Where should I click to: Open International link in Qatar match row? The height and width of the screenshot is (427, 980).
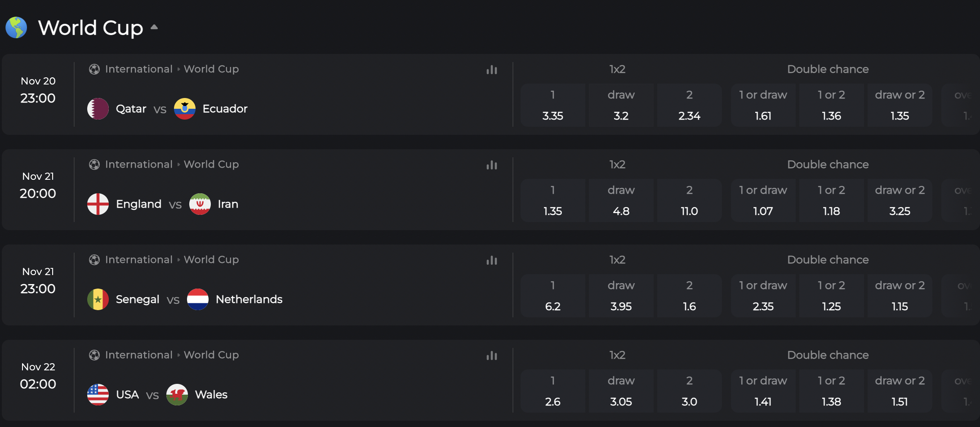click(x=139, y=69)
